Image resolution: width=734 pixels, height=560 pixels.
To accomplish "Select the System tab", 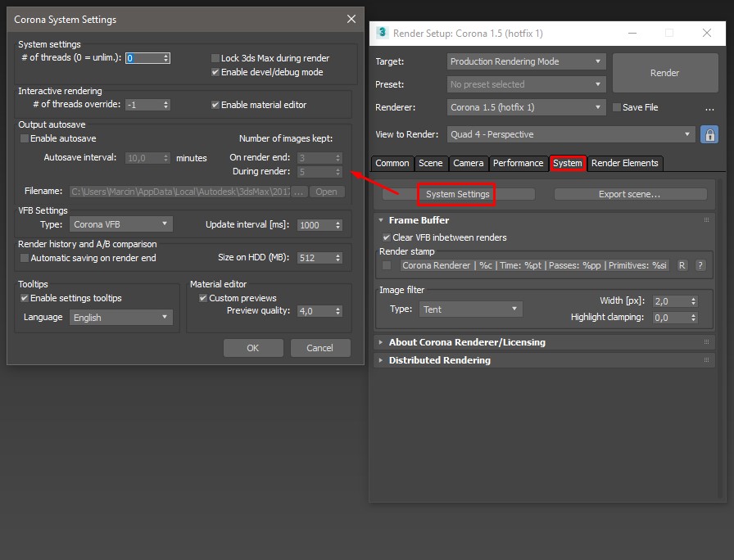I will click(568, 163).
